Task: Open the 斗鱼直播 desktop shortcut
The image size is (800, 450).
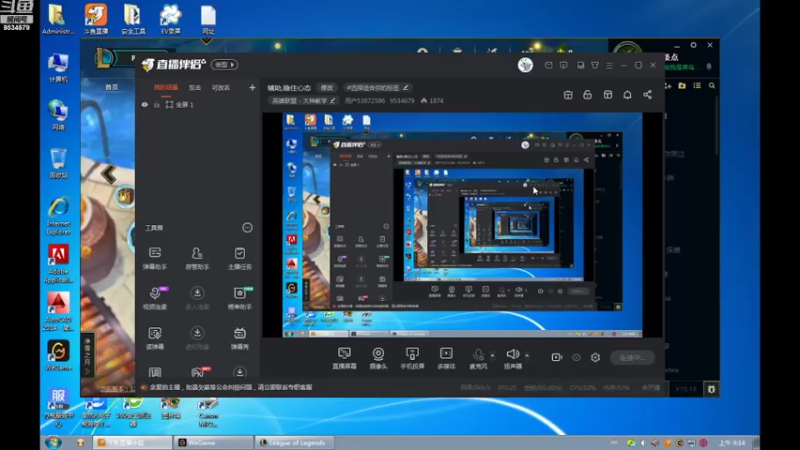Action: (x=96, y=19)
